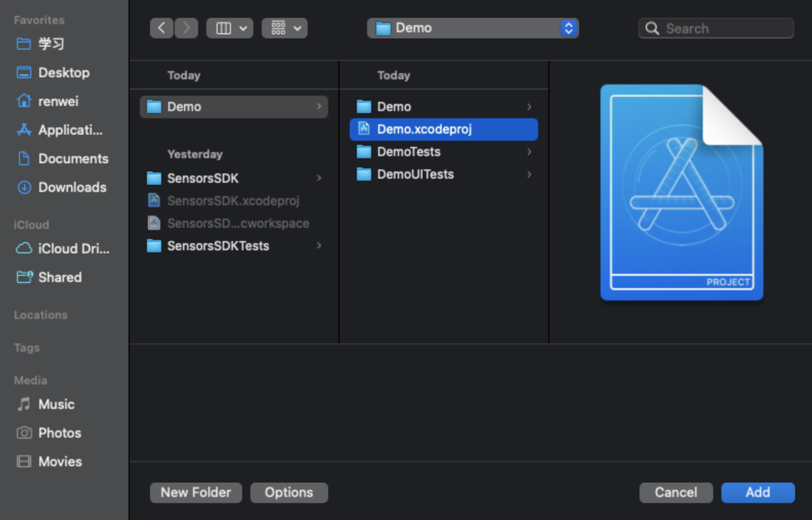Select Desktop in the sidebar
Image resolution: width=812 pixels, height=520 pixels.
[64, 73]
